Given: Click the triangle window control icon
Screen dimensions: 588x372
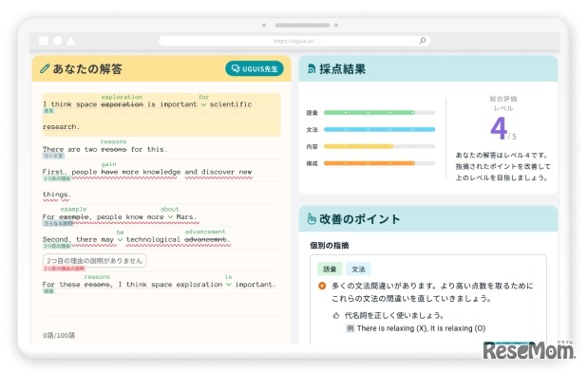Looking at the screenshot, I should click(x=71, y=41).
